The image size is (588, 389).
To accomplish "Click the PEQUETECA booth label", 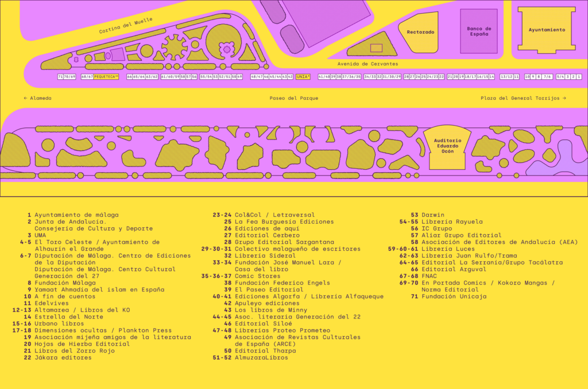I will tap(106, 77).
